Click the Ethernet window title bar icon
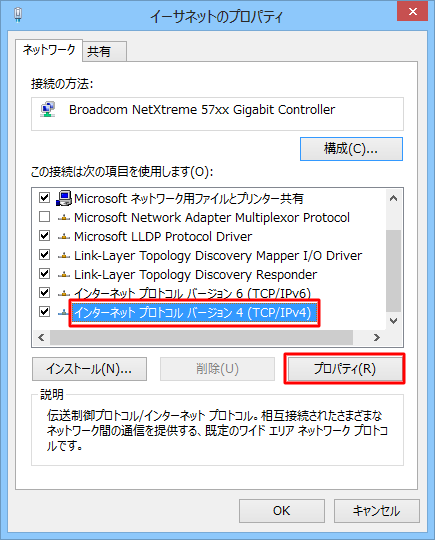 (18, 15)
